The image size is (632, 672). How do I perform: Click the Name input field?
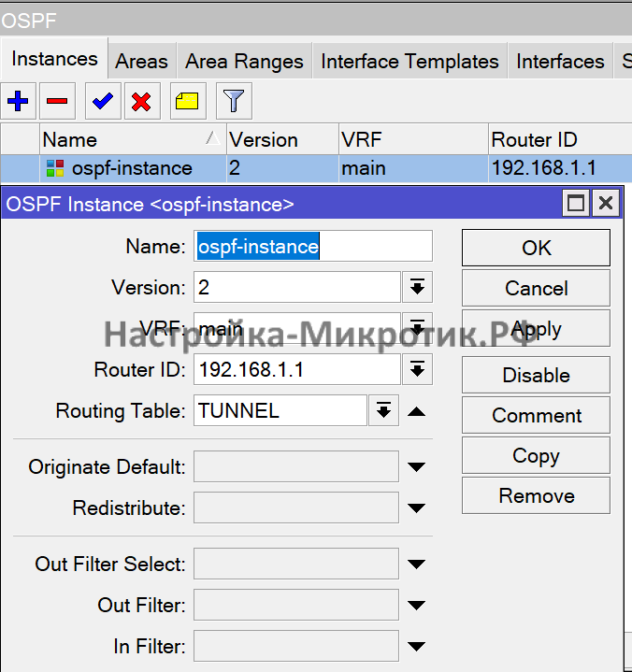pos(313,247)
